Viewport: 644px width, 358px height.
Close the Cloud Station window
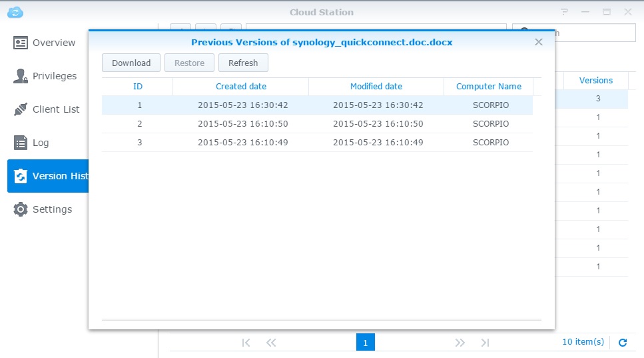627,12
